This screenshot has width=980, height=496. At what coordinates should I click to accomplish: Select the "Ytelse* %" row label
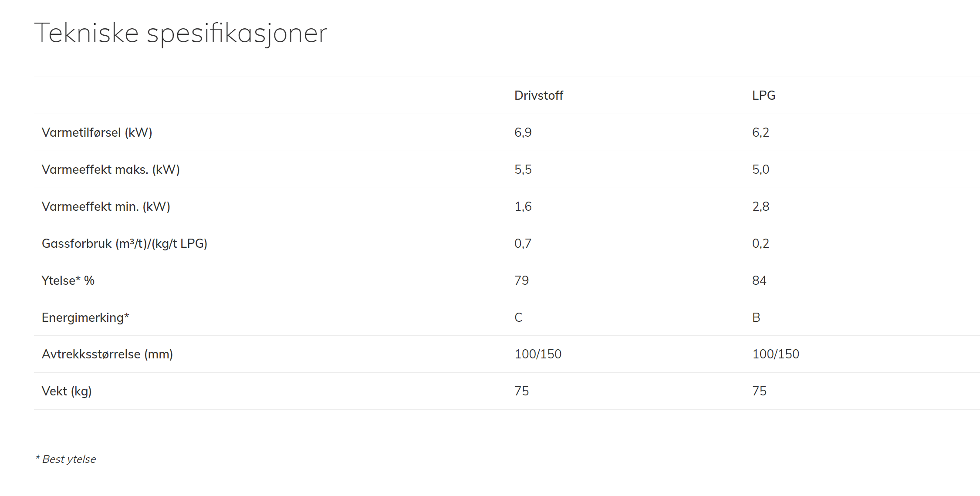(x=68, y=280)
